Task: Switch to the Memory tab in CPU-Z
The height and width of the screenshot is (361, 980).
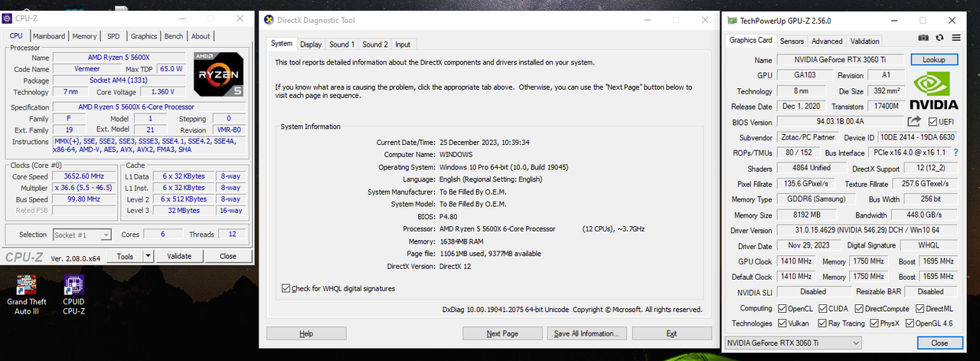Action: [84, 36]
